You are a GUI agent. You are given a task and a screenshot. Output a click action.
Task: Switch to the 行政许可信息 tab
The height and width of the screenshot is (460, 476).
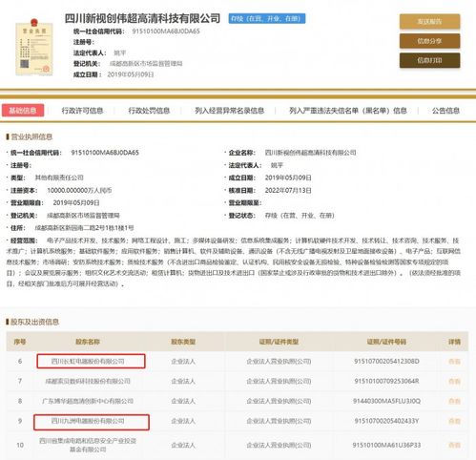pos(82,111)
